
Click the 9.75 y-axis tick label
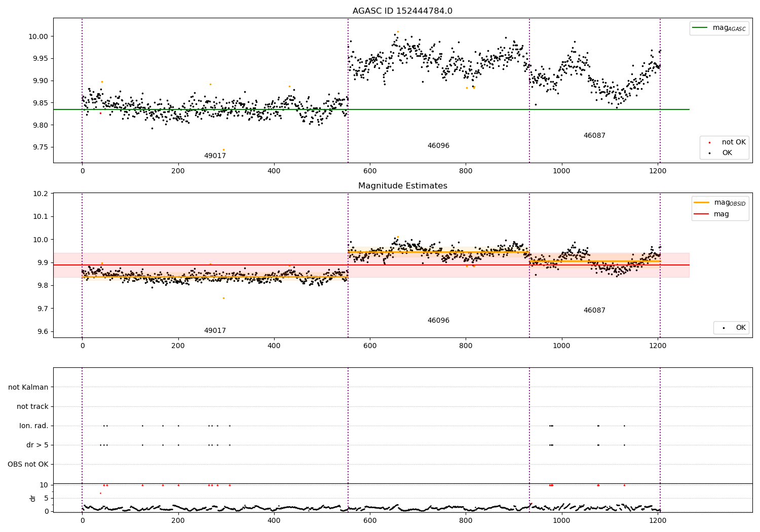(x=40, y=147)
